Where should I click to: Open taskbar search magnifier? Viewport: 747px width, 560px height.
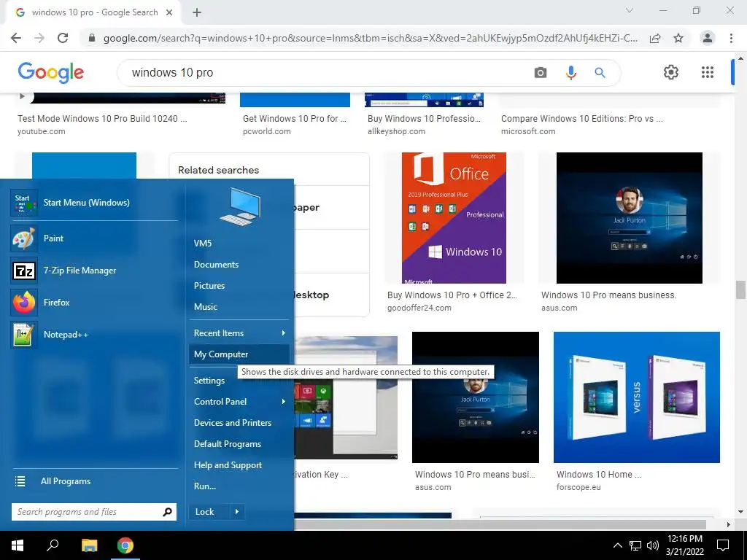pos(53,545)
